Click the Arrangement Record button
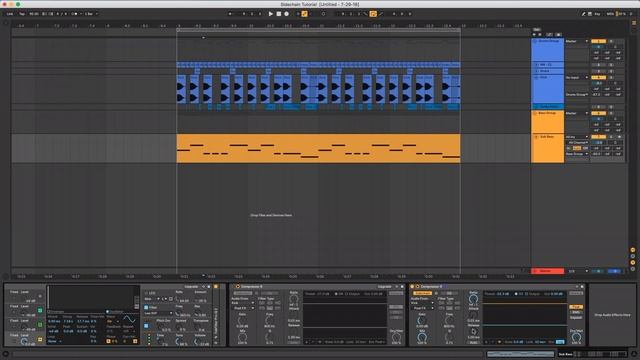Screen dimensions: 640x360 pyautogui.click(x=287, y=14)
